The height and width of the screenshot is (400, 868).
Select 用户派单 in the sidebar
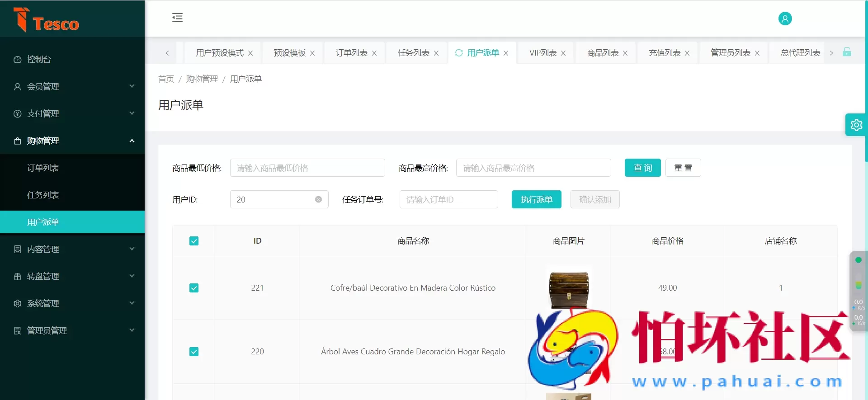click(72, 222)
